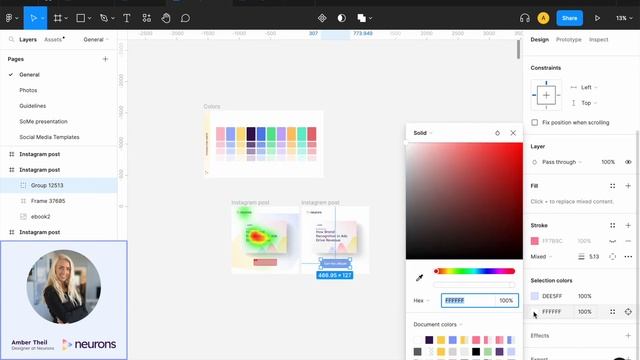Open advanced stroke options (three dots)
This screenshot has width=640, height=360.
pos(628,256)
